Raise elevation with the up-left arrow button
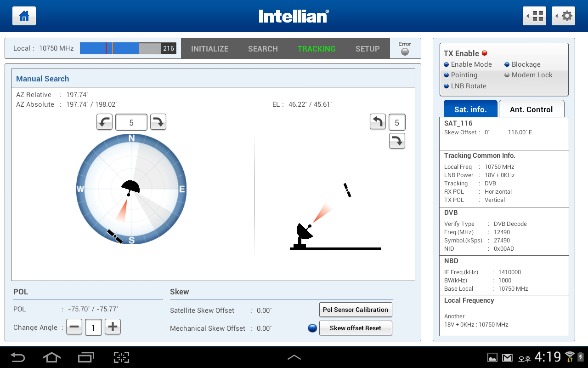588x368 pixels. [378, 122]
